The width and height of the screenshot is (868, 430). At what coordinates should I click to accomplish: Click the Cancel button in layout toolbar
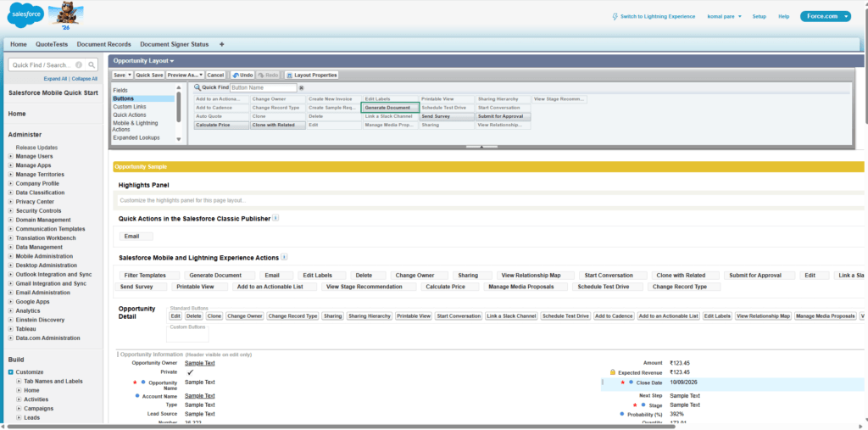215,75
